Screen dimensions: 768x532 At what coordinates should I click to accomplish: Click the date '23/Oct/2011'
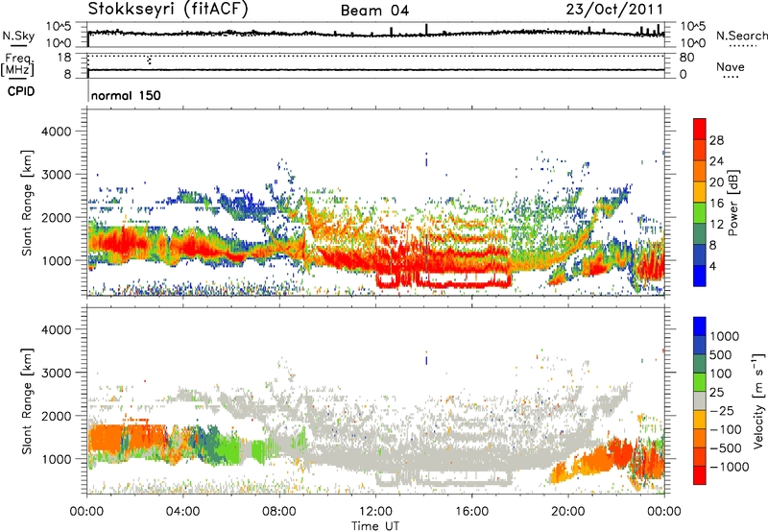[x=614, y=9]
